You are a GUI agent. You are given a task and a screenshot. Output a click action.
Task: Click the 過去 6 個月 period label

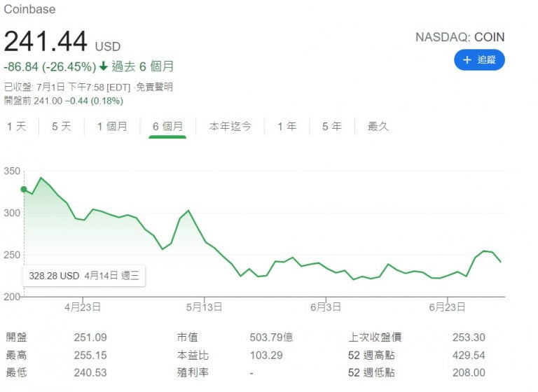[142, 66]
